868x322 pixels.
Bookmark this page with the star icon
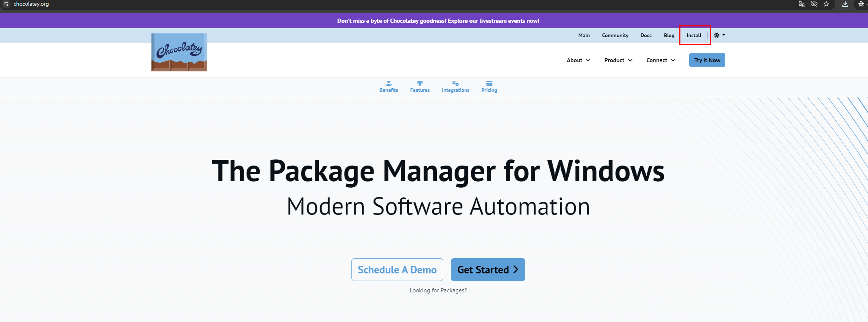point(826,4)
